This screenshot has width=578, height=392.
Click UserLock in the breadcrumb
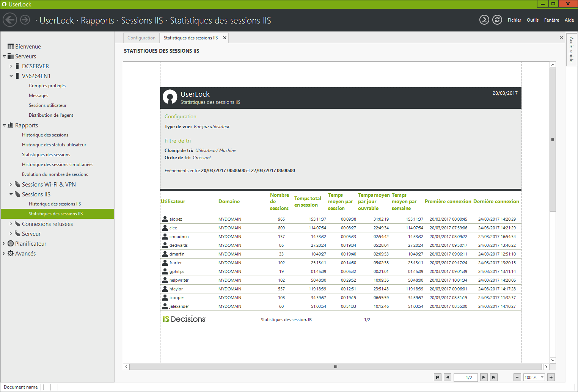pos(57,20)
